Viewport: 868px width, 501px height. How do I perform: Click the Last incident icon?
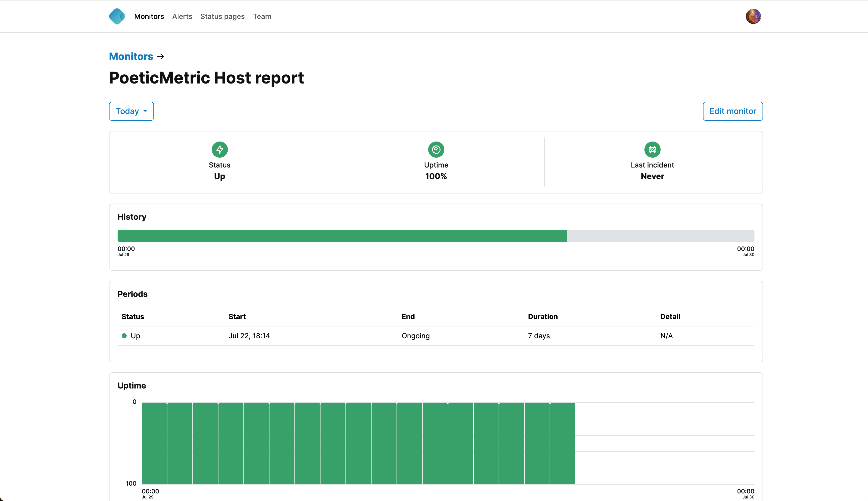pos(652,149)
